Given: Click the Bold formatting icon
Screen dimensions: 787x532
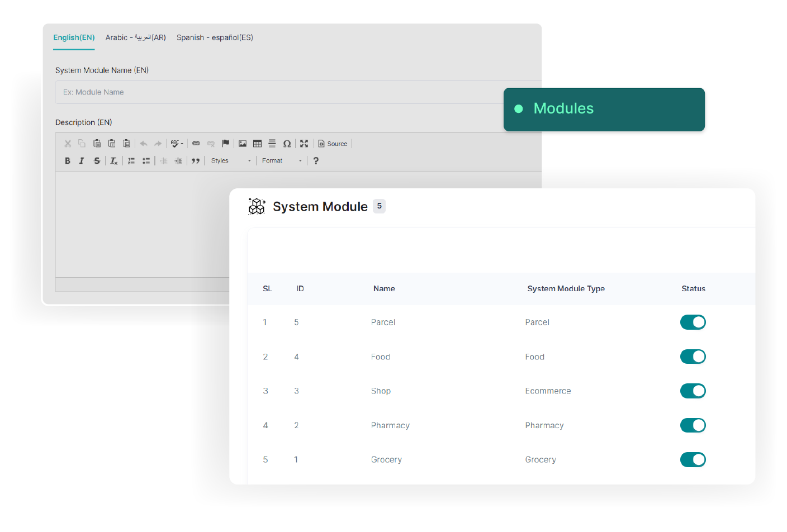Looking at the screenshot, I should click(x=68, y=161).
